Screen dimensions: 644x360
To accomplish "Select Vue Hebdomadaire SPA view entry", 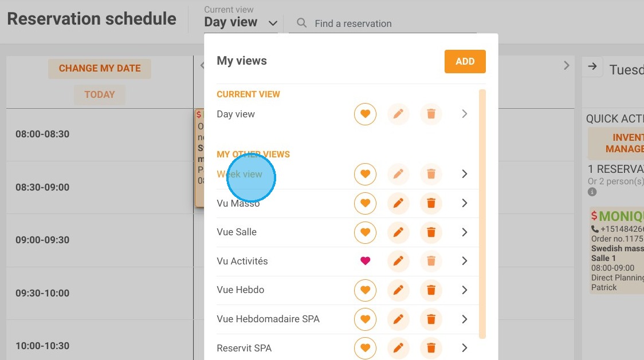I will point(268,319).
